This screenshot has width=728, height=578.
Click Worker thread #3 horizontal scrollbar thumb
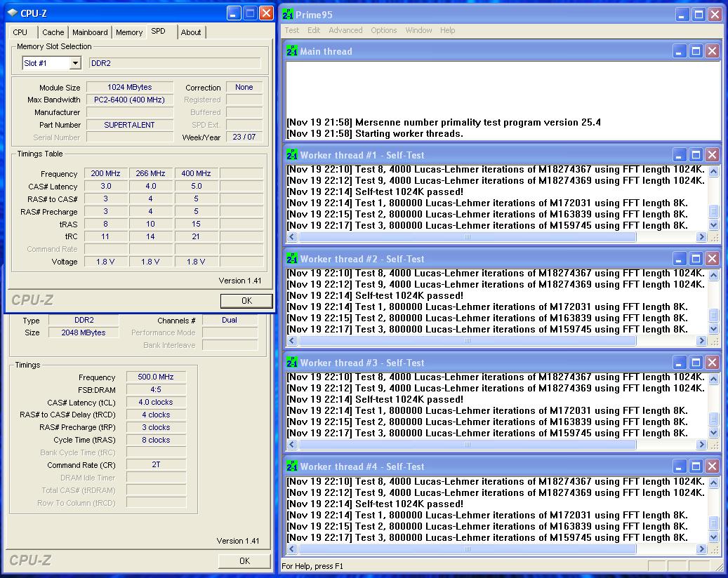467,445
